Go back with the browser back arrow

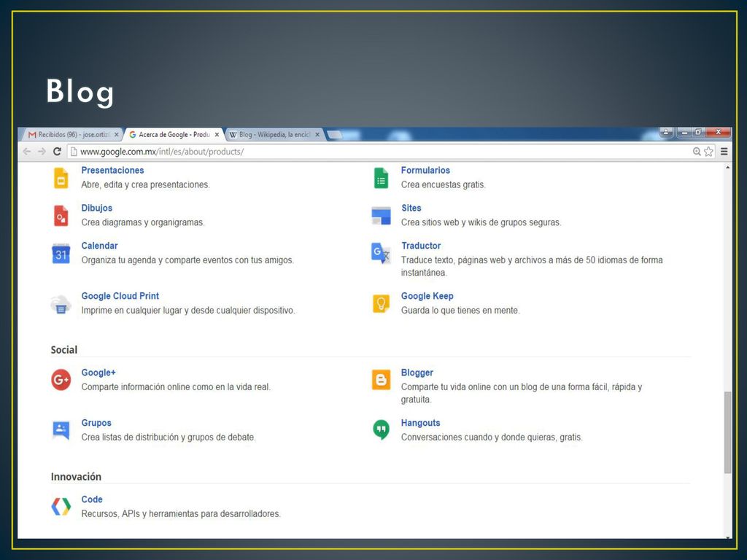(x=27, y=152)
